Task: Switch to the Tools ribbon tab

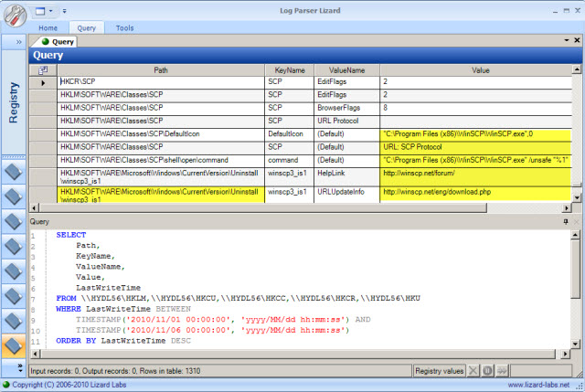Action: click(124, 28)
